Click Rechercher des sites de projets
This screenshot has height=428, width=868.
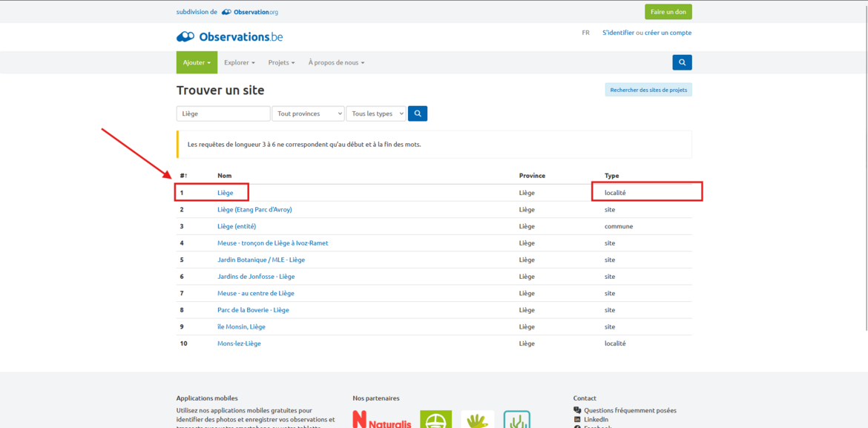click(648, 90)
